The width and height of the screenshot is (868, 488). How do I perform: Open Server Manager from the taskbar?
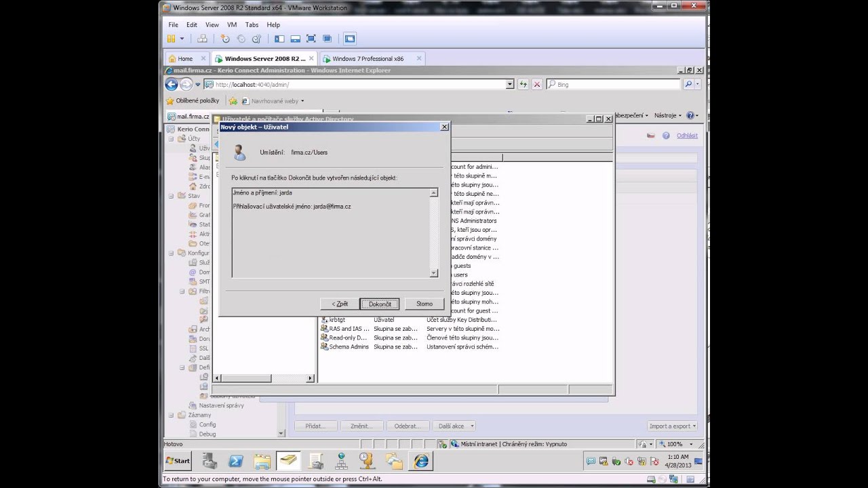pyautogui.click(x=210, y=461)
